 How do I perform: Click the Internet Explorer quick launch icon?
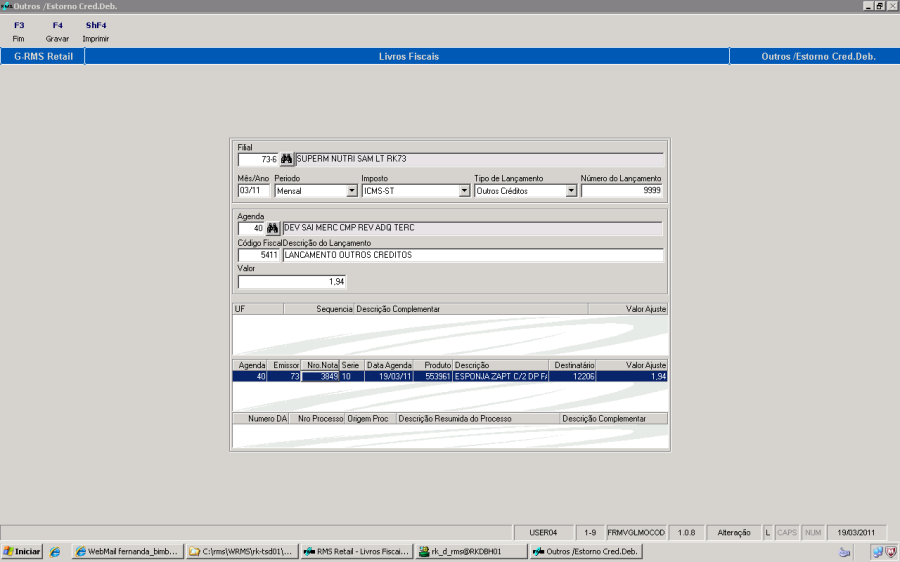click(x=55, y=551)
